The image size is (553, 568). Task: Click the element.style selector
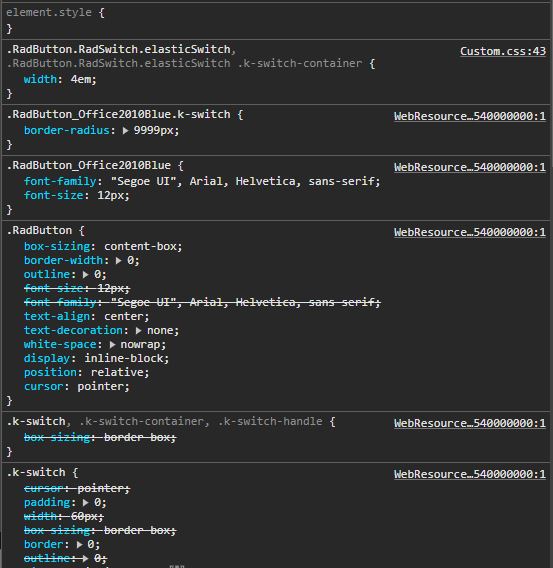49,13
